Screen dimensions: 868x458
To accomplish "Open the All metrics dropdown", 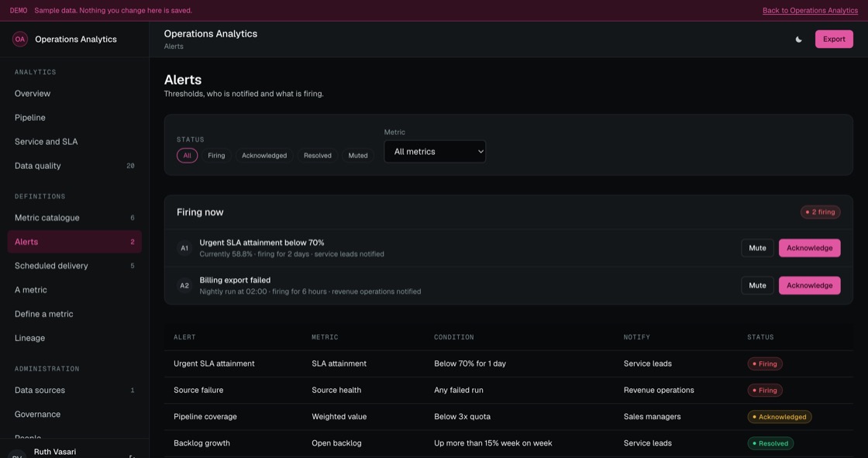I will (435, 152).
